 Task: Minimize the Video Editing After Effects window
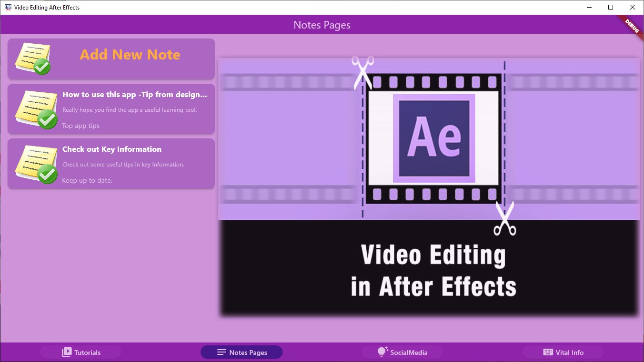pos(589,7)
